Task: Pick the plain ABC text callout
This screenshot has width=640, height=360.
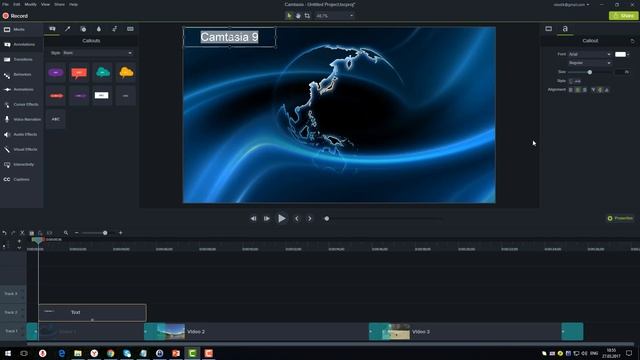Action: [56, 119]
